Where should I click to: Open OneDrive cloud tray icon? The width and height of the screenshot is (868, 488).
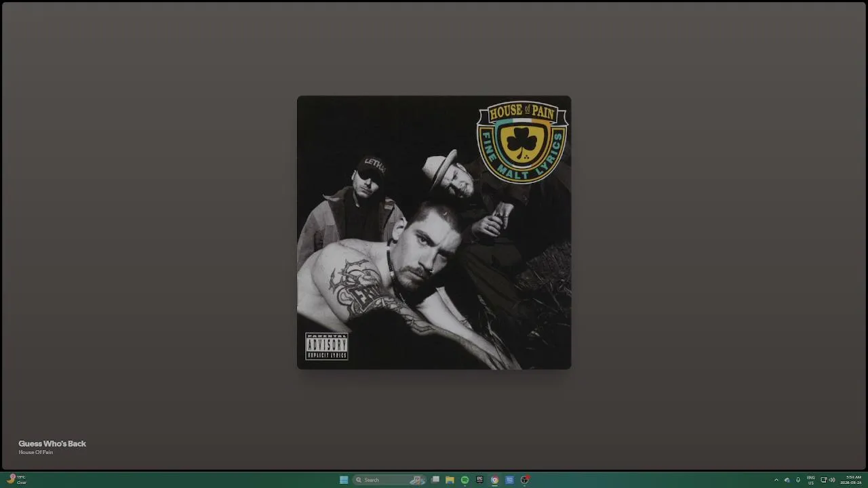coord(787,480)
